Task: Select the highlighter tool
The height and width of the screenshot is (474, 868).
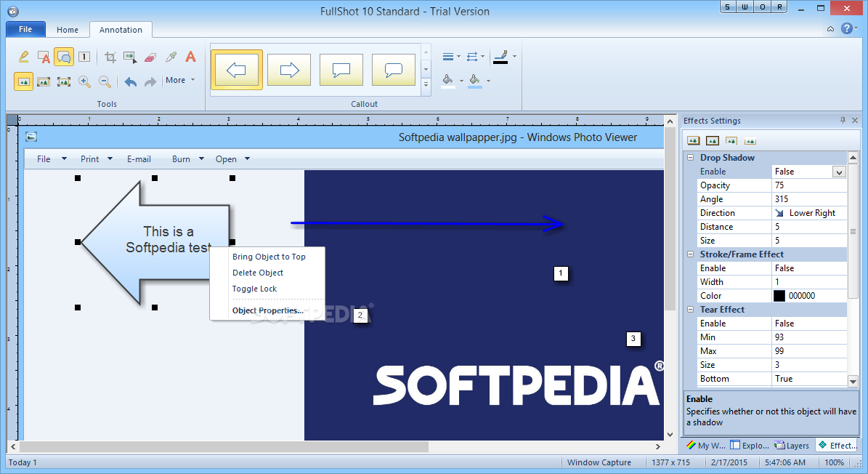Action: pos(23,57)
